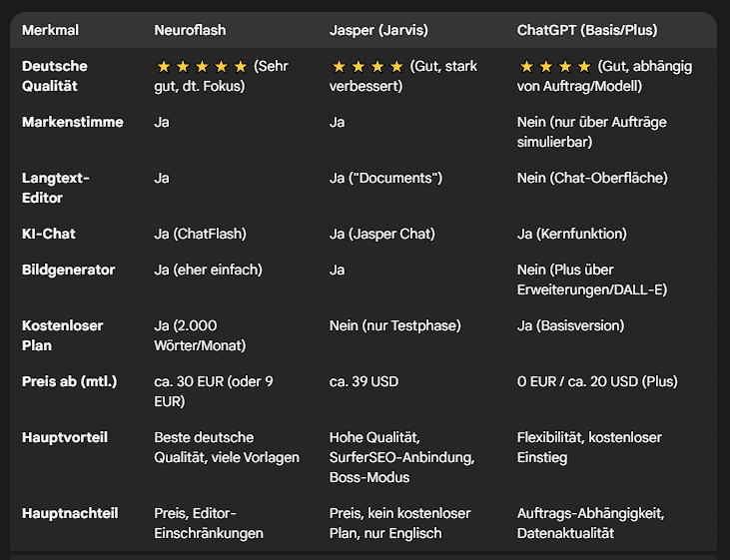730x560 pixels.
Task: Select the Markenstimme row label
Action: (x=73, y=122)
